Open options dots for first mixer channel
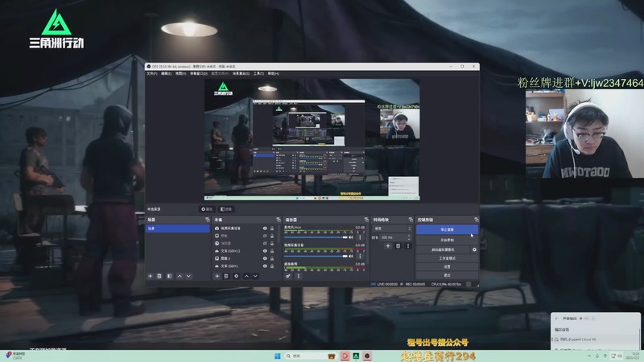Screen dimensions: 644x362 tap(360, 237)
